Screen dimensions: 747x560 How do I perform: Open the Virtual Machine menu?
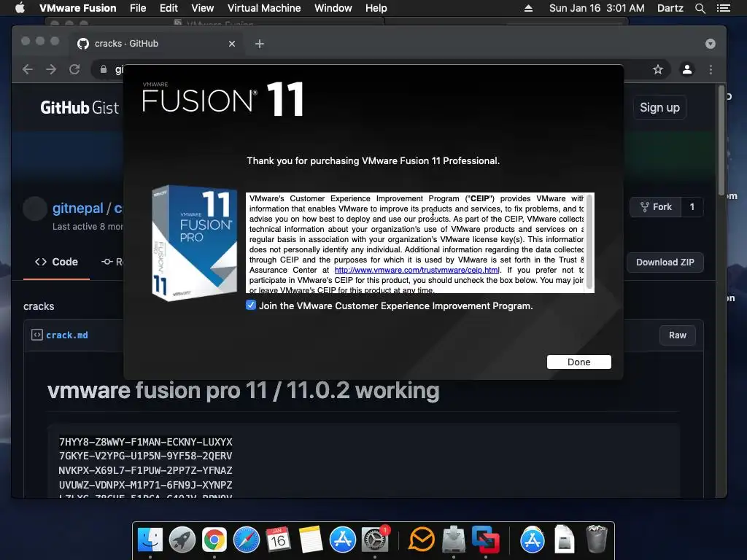point(264,8)
